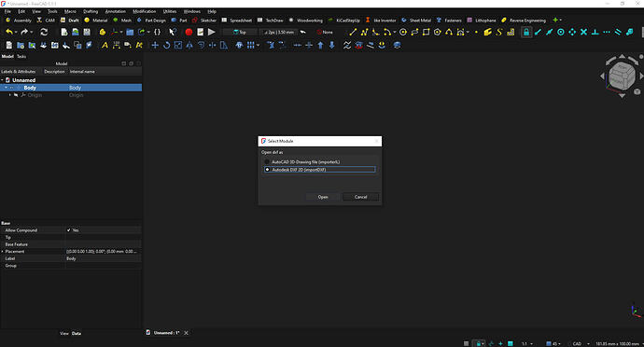Viewport: 644px width, 347px height.
Task: Click the What's This help cursor icon
Action: click(x=173, y=32)
